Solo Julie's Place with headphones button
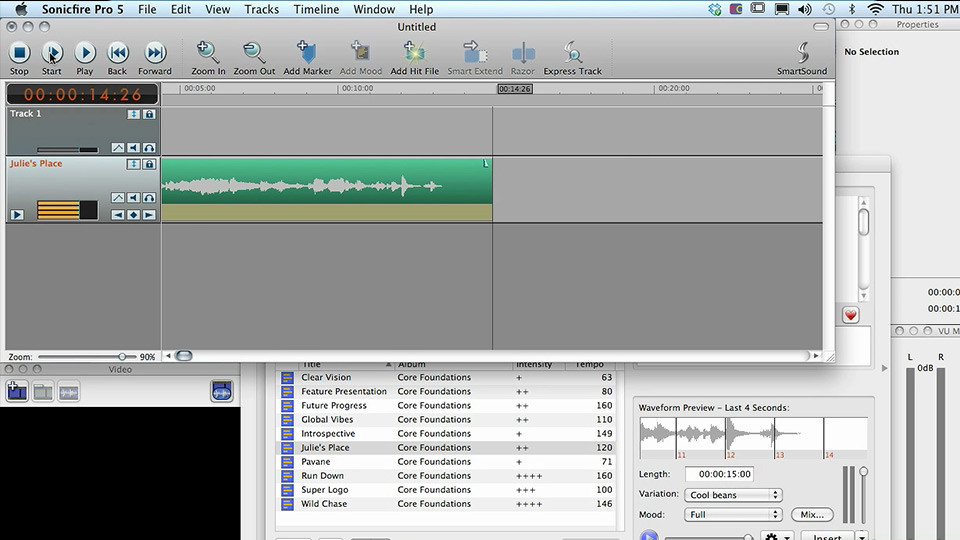Screen dimensions: 960x540 (x=149, y=198)
